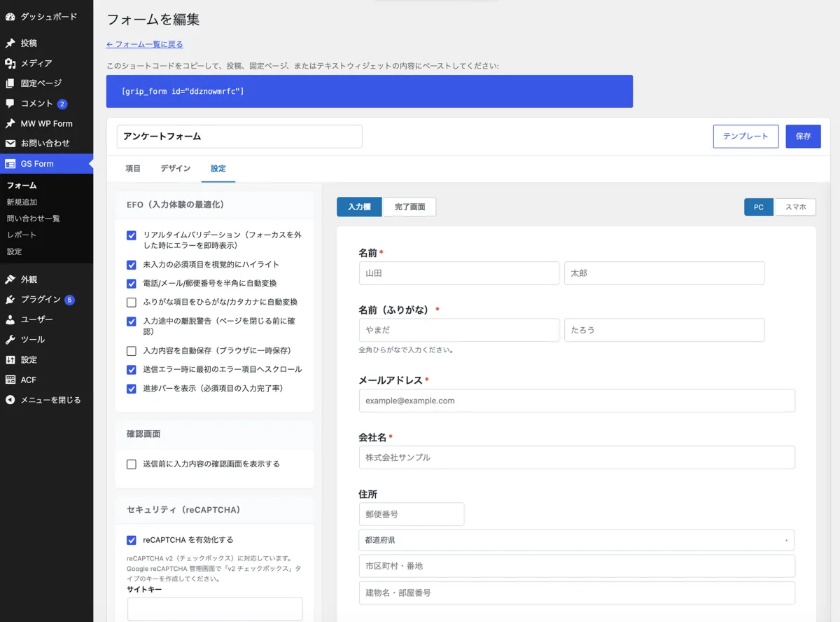The image size is (840, 622).
Task: Uncheck reCAPTCHA を有効化する checkbox
Action: pos(131,540)
